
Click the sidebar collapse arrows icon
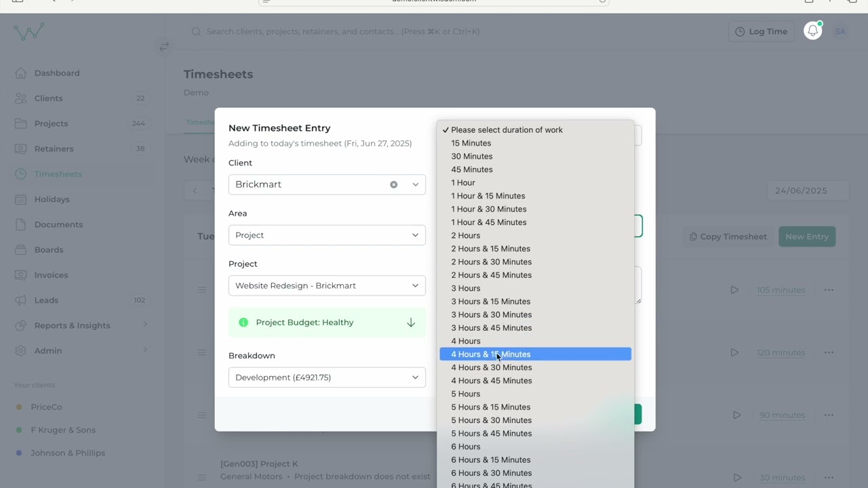click(x=164, y=47)
